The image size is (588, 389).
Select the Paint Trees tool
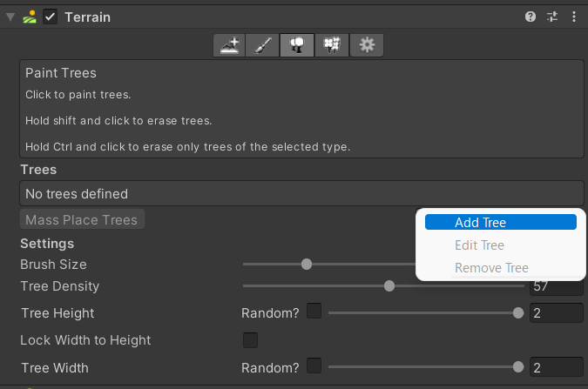click(297, 45)
